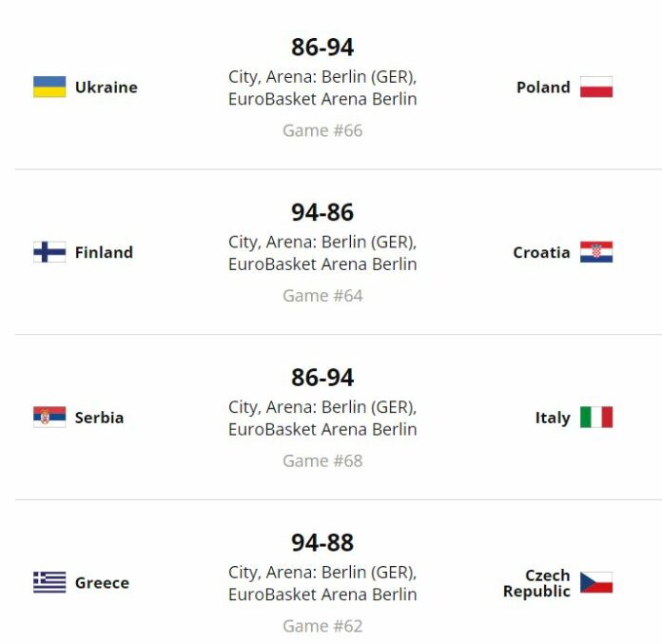Open the Czech Republic team name

[x=536, y=583]
